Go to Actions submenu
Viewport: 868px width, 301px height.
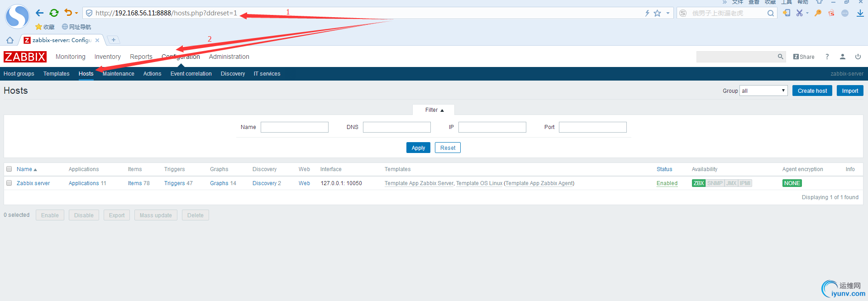pyautogui.click(x=152, y=74)
